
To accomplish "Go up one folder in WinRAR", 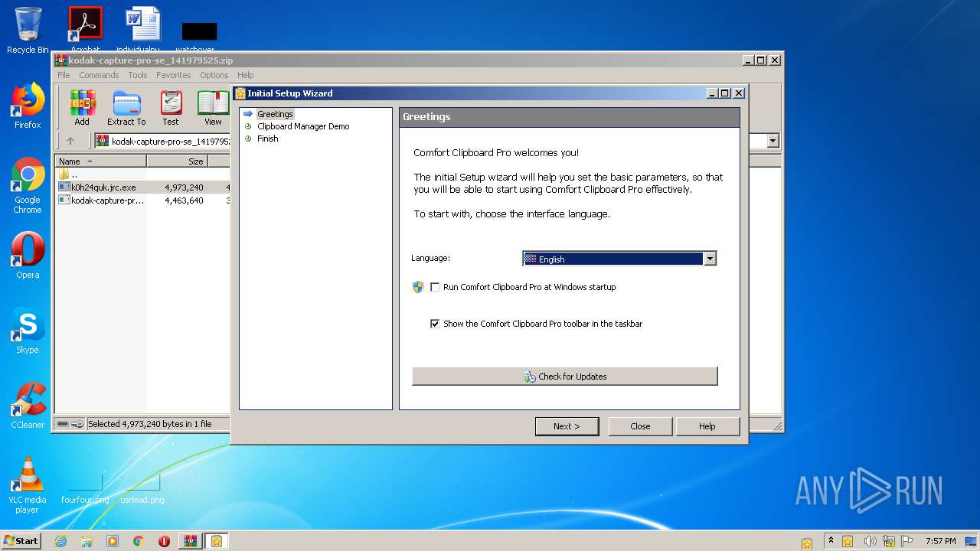I will [x=70, y=141].
